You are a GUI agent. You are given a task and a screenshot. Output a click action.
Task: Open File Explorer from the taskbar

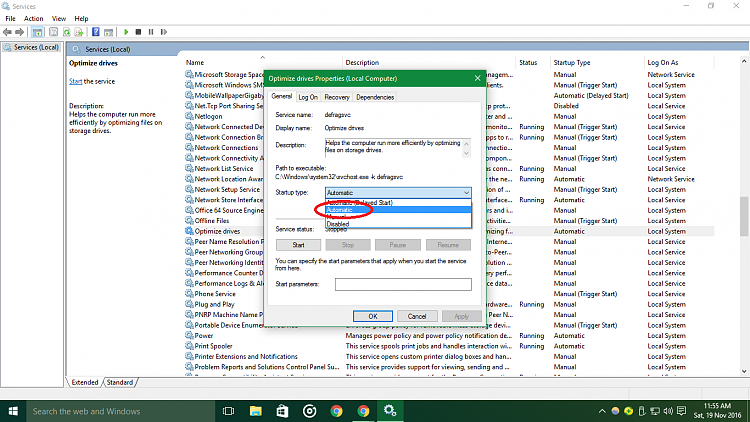click(x=255, y=411)
